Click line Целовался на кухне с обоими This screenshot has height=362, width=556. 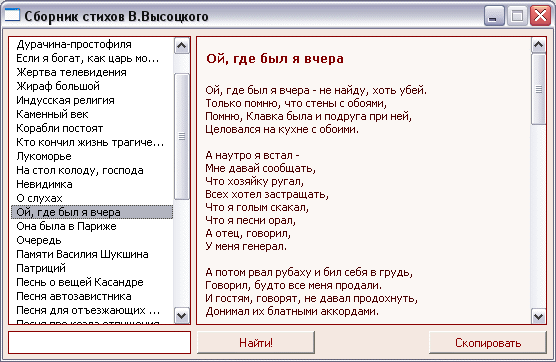282,129
